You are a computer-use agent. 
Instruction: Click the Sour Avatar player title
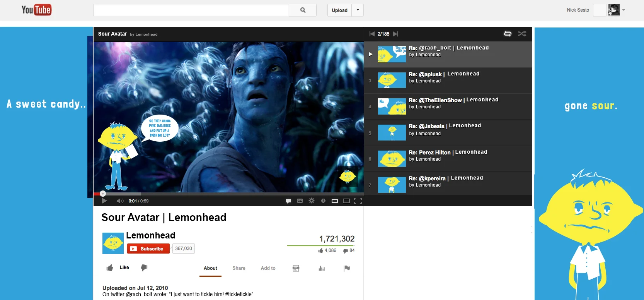point(112,34)
